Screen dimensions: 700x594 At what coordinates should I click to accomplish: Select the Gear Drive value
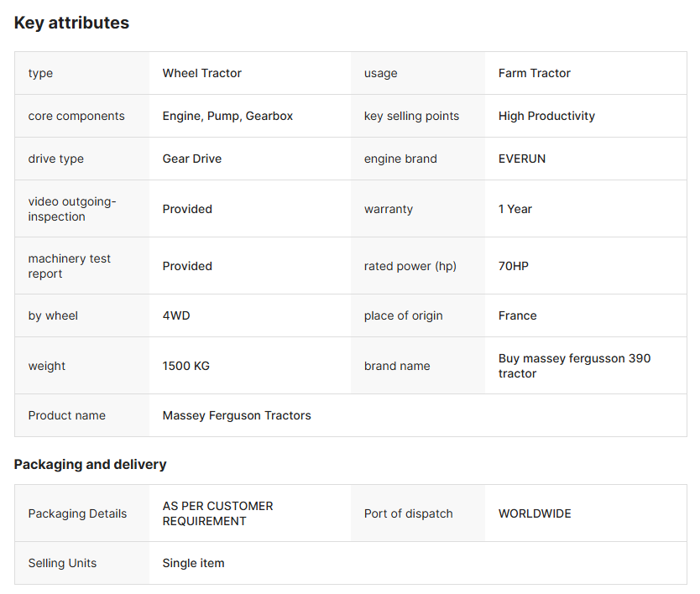(192, 159)
